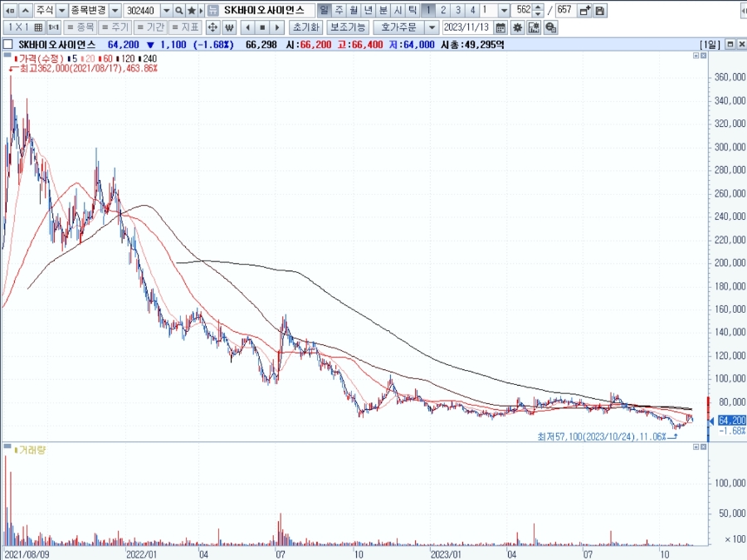The image size is (747, 560).
Task: Click the 240-day moving average legend swatch
Action: pos(139,59)
